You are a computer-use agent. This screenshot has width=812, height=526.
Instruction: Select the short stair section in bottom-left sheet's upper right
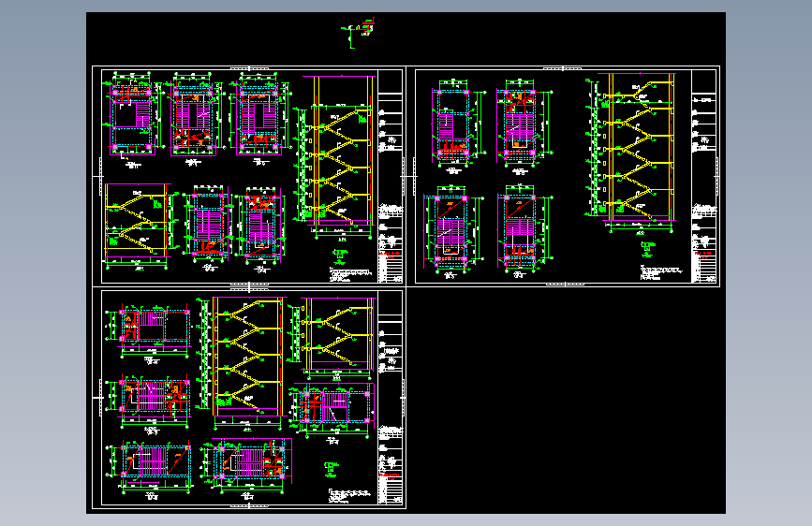click(x=333, y=338)
